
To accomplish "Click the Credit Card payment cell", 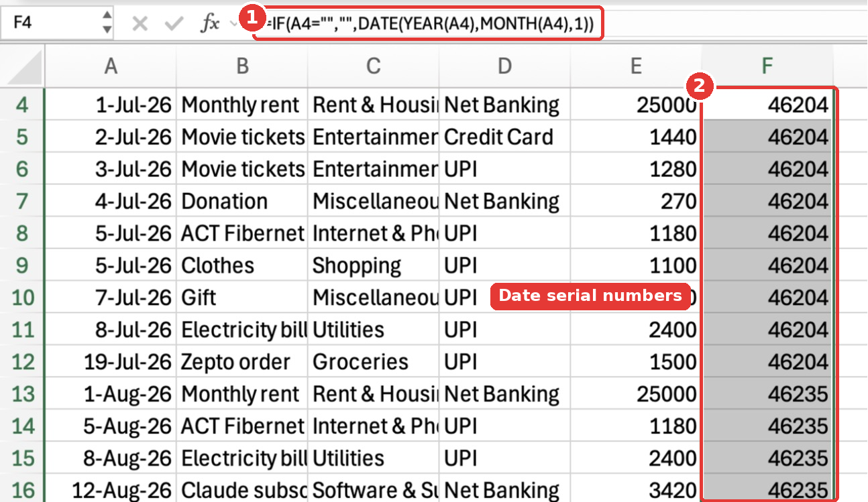I will [505, 137].
